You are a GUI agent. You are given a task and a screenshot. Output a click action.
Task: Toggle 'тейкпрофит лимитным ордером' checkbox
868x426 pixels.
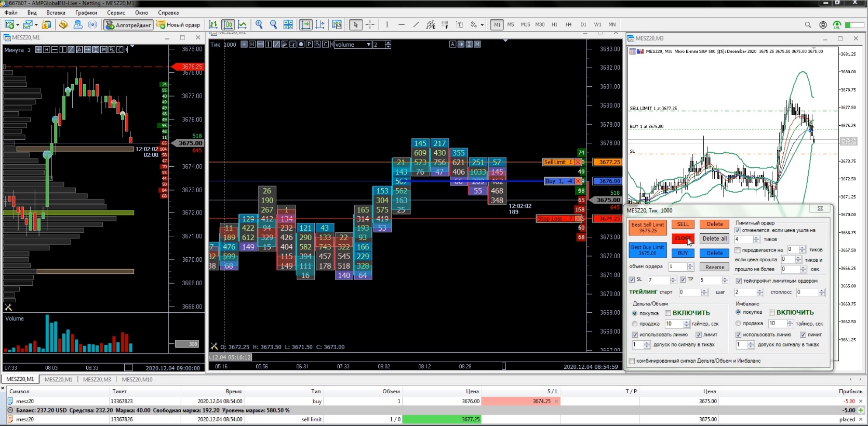coord(739,281)
